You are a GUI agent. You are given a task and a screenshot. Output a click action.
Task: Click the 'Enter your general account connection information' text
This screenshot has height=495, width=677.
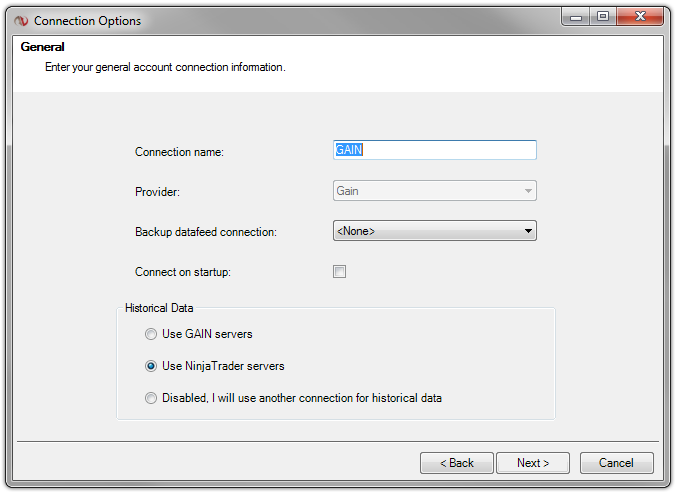(165, 67)
